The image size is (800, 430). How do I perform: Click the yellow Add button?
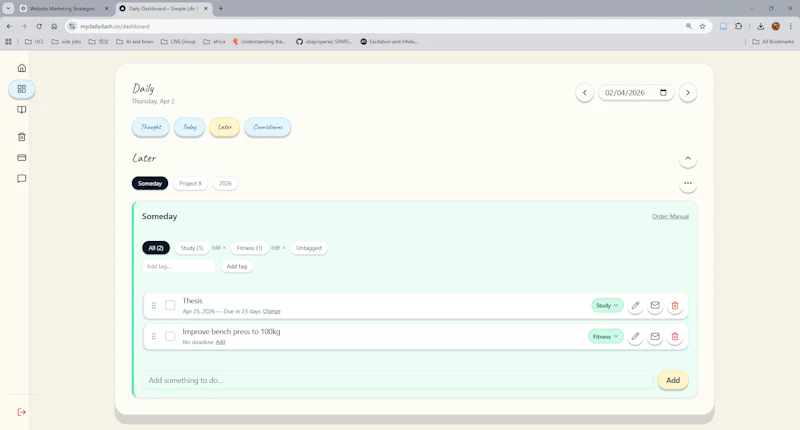point(673,381)
